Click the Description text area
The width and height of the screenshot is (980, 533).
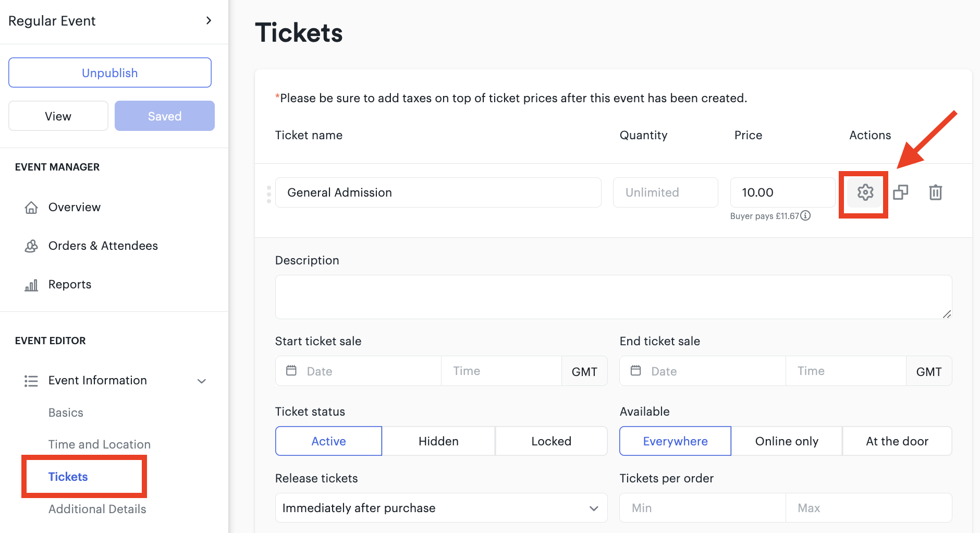(x=614, y=297)
